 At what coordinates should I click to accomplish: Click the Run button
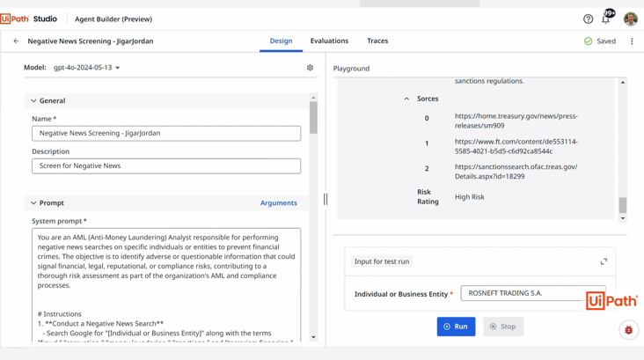(456, 327)
